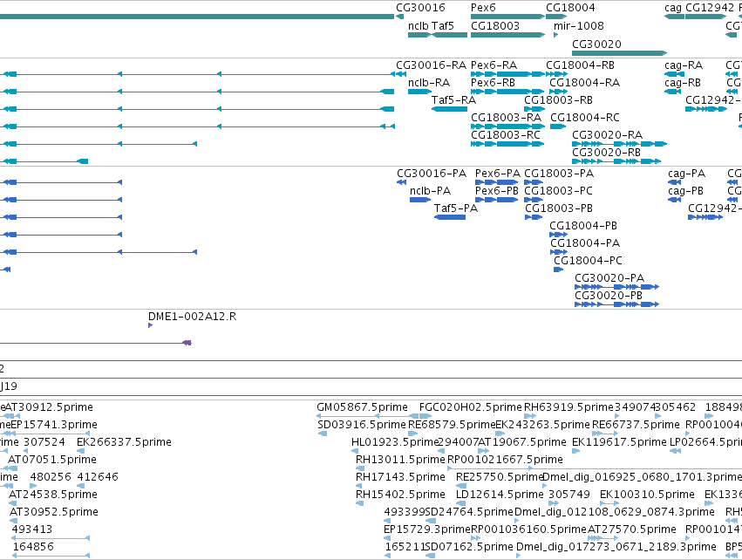Select transcript CG30016-RA label
This screenshot has width=742, height=560.
tap(431, 65)
